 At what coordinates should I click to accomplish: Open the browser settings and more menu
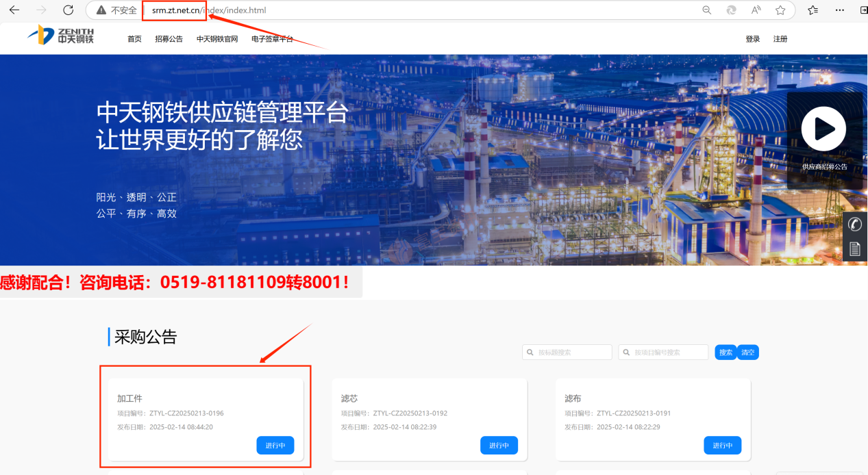[840, 10]
